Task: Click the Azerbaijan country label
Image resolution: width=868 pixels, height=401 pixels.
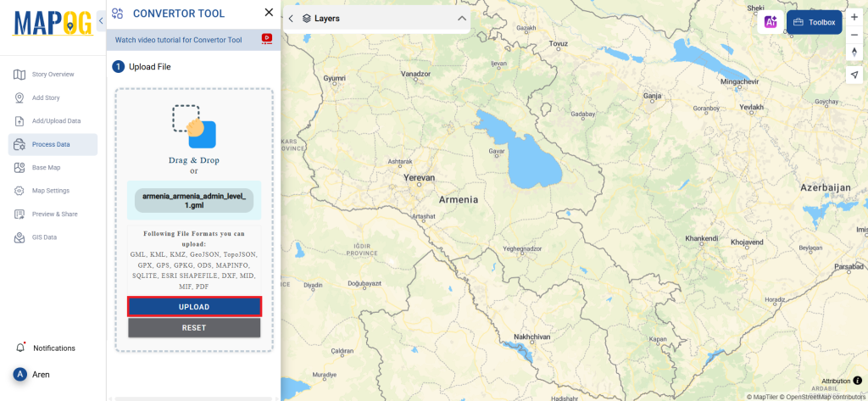Action: click(x=826, y=188)
